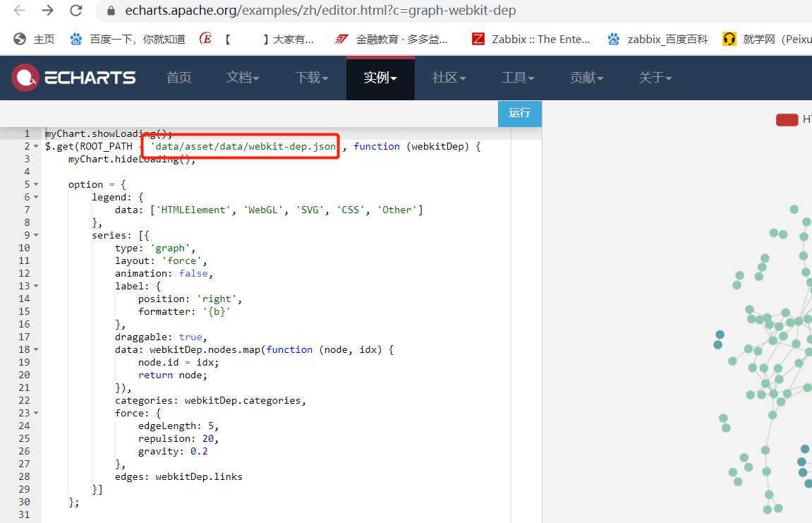
Task: Click 'graph' type value on line 10
Action: pos(170,248)
